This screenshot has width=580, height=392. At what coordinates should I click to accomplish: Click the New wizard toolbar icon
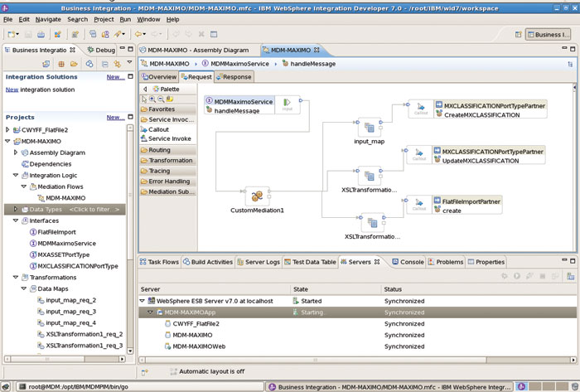[x=12, y=34]
